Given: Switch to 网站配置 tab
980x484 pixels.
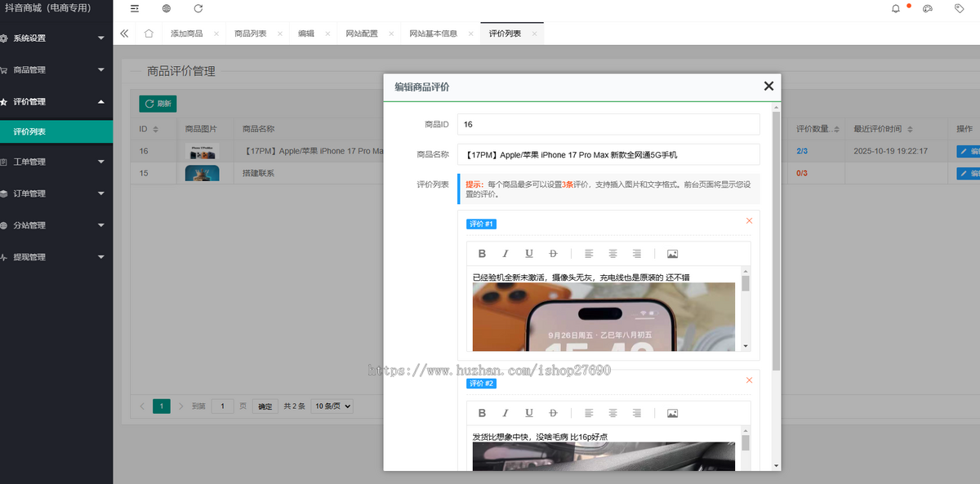Looking at the screenshot, I should click(x=362, y=33).
